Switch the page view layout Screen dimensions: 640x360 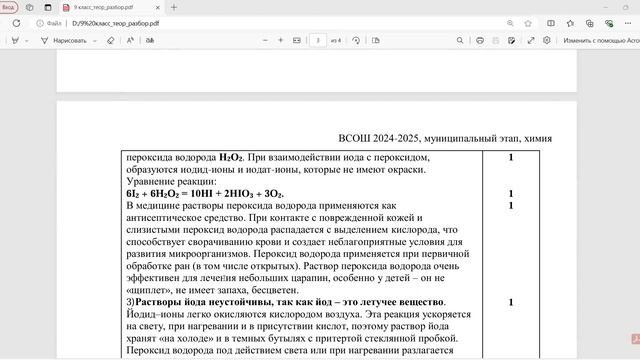pos(376,40)
